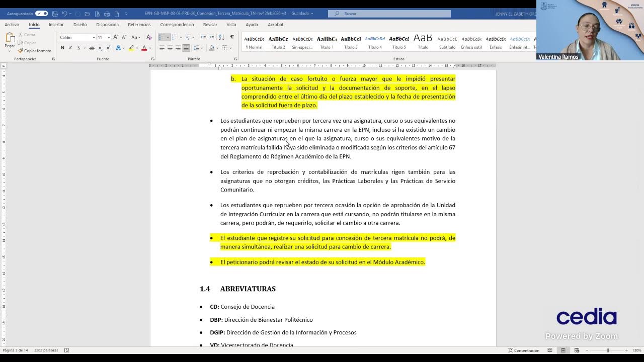Click the word count 3202 palabras

46,350
